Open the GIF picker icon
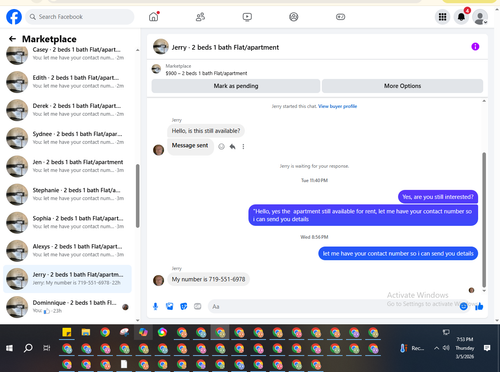The image size is (500, 372). (x=198, y=306)
